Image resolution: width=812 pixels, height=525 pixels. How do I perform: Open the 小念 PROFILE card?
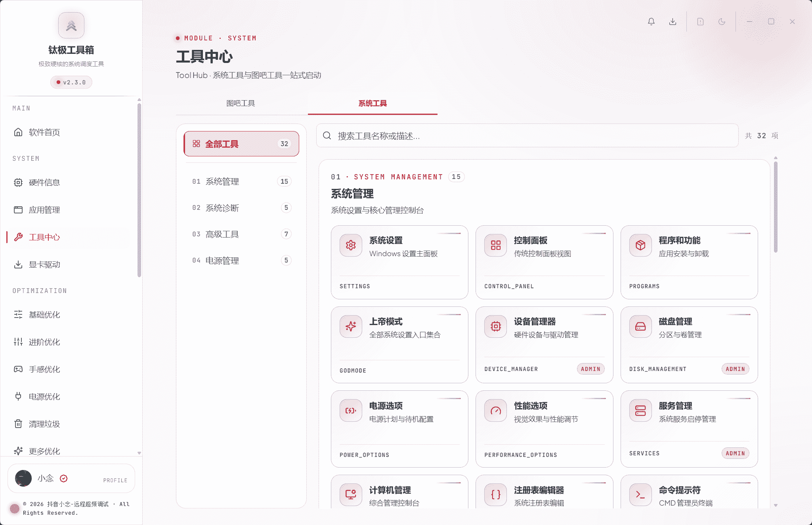[71, 478]
